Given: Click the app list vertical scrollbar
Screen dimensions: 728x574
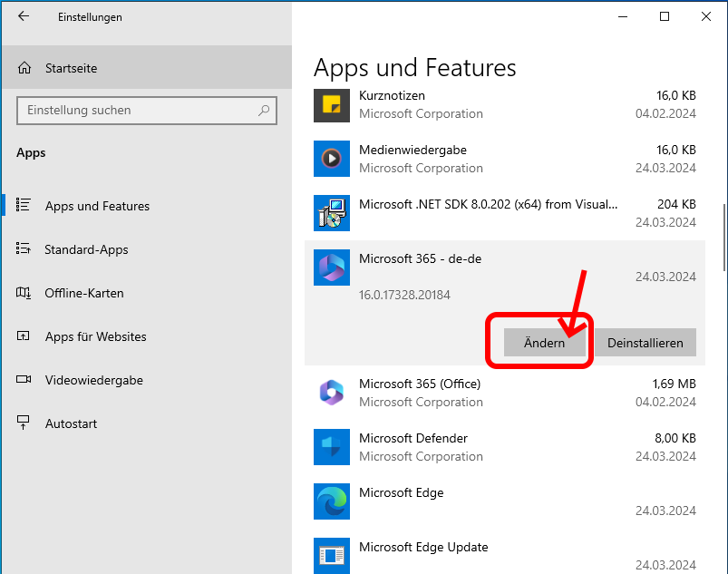Looking at the screenshot, I should (724, 237).
